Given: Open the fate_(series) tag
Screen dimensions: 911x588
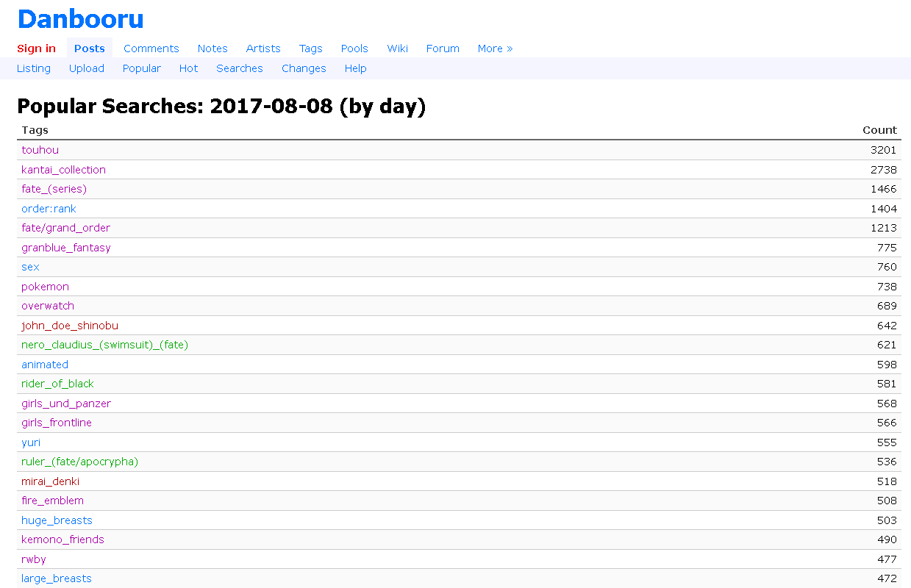Looking at the screenshot, I should coord(54,189).
